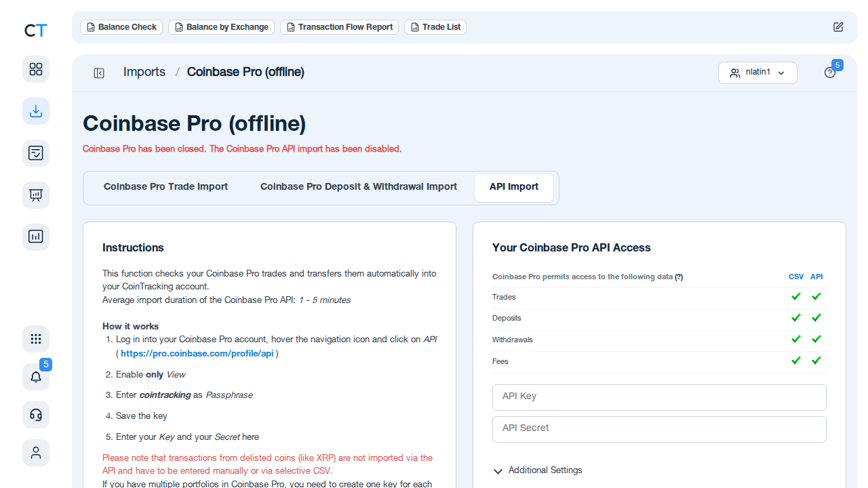Open the presentation chart icon in sidebar
Viewport: 868px width, 488px height.
point(36,195)
